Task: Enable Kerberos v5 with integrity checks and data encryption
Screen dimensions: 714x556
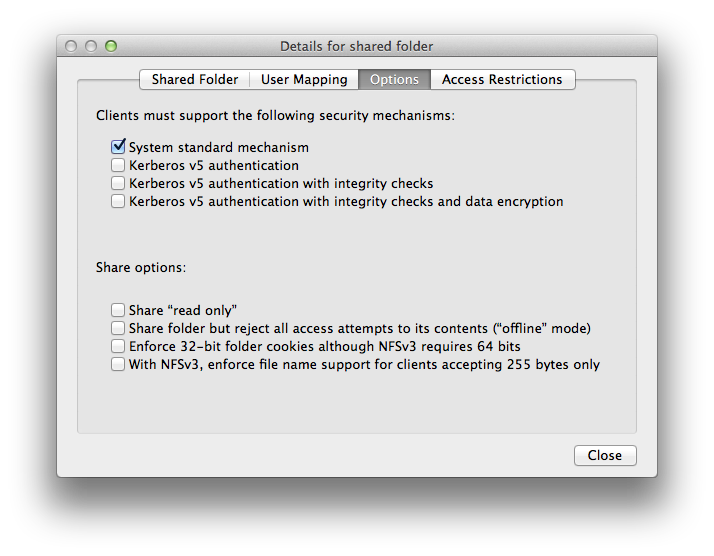Action: click(x=118, y=201)
